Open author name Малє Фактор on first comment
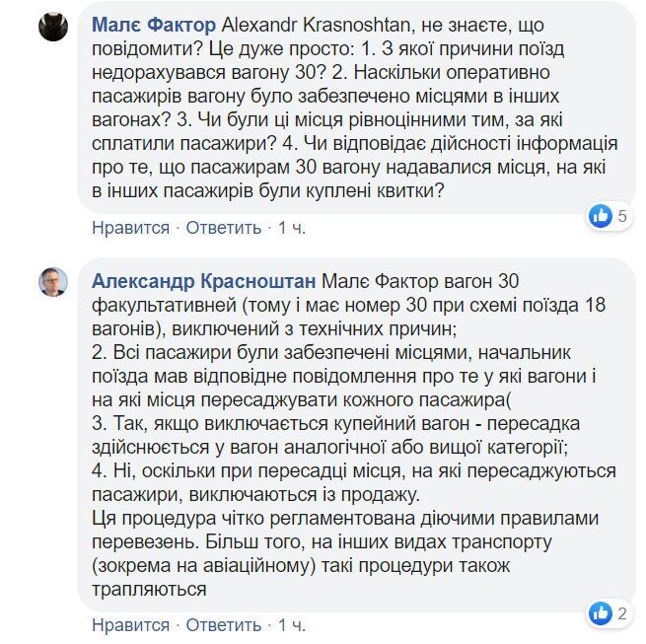Screen dimensions: 646x644 pos(154,24)
